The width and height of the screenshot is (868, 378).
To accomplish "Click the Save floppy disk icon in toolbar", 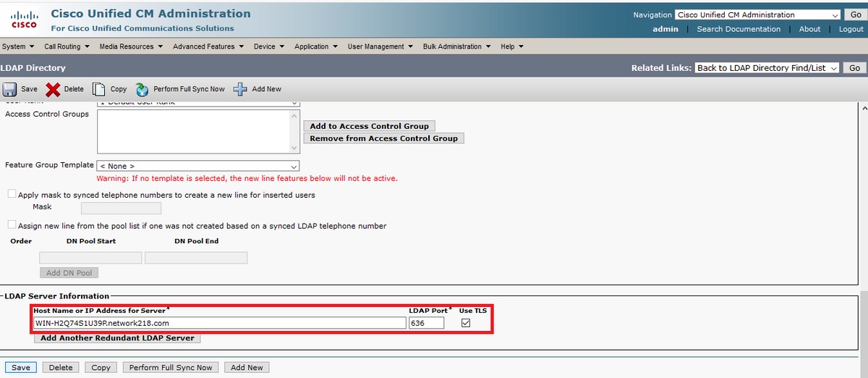I will pyautogui.click(x=9, y=89).
